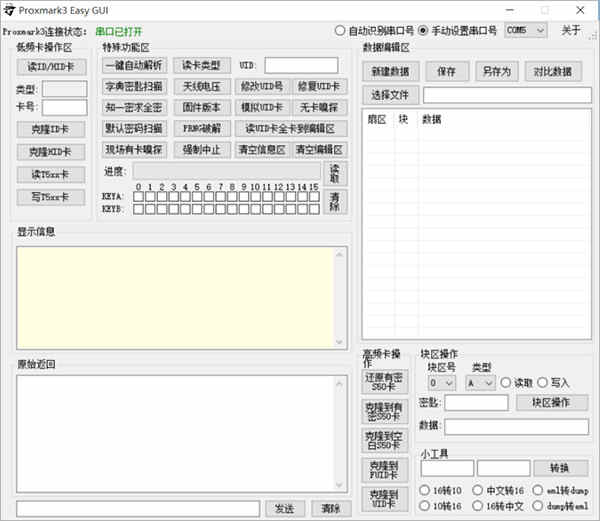Screen dimensions: 600x521
Task: Click the command input field beside 发送
Action: coord(138,508)
